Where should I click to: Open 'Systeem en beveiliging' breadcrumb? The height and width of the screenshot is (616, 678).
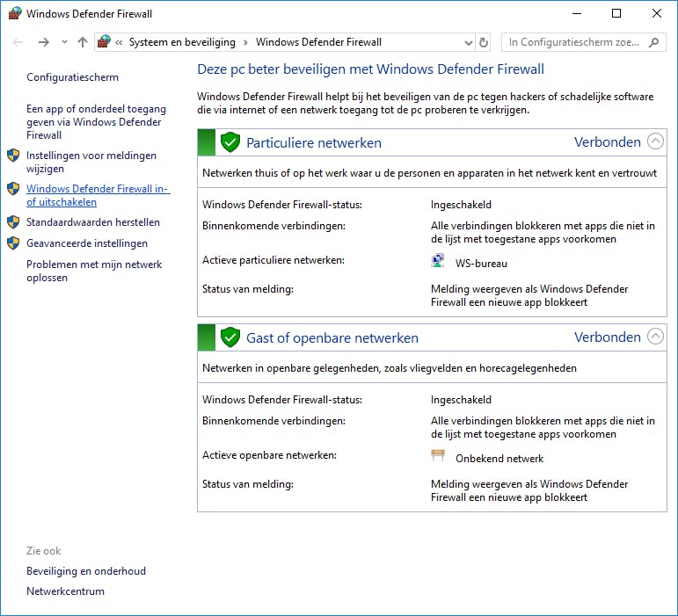tap(182, 42)
